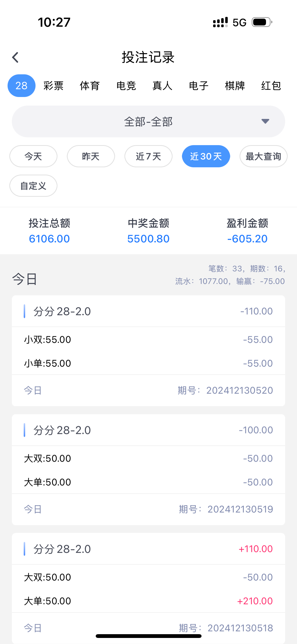The image size is (297, 644).
Task: Tap the back arrow icon
Action: coord(15,57)
